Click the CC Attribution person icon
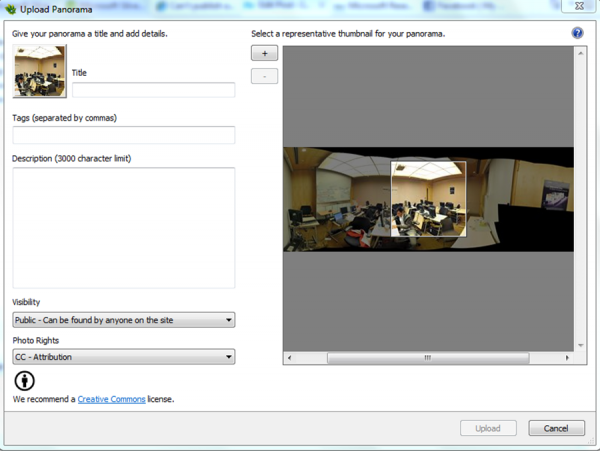This screenshot has width=600, height=451. tap(24, 381)
